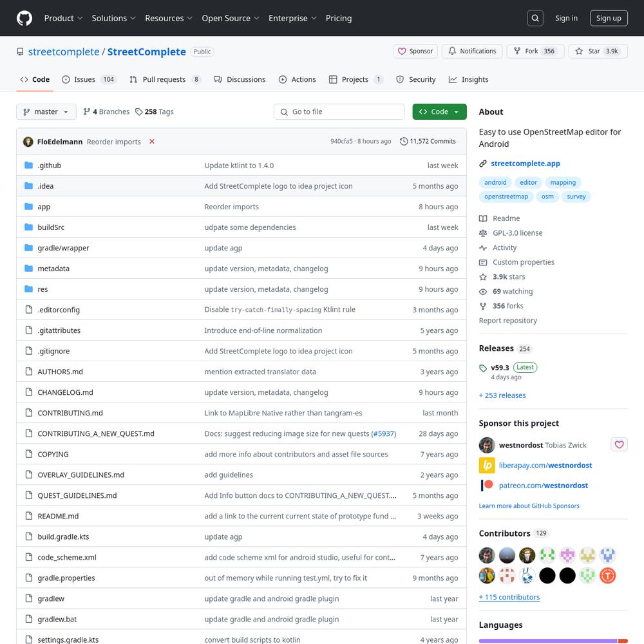644x644 pixels.
Task: Open the Activity link
Action: 498,247
